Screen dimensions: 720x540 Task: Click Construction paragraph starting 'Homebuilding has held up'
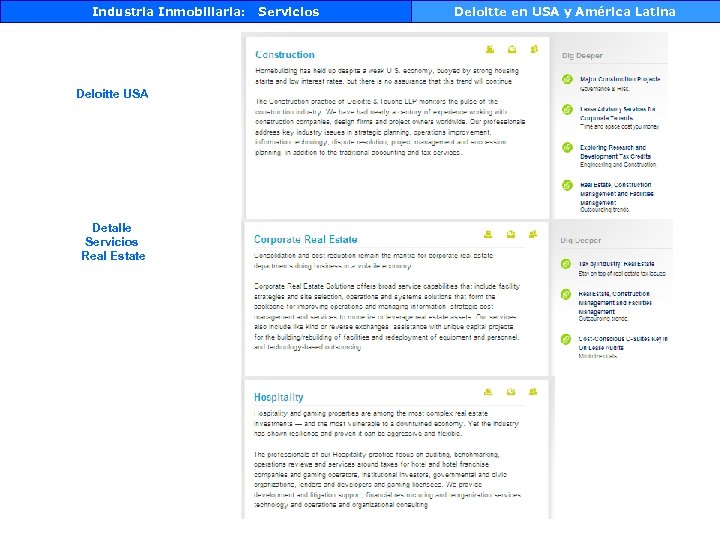(x=387, y=76)
